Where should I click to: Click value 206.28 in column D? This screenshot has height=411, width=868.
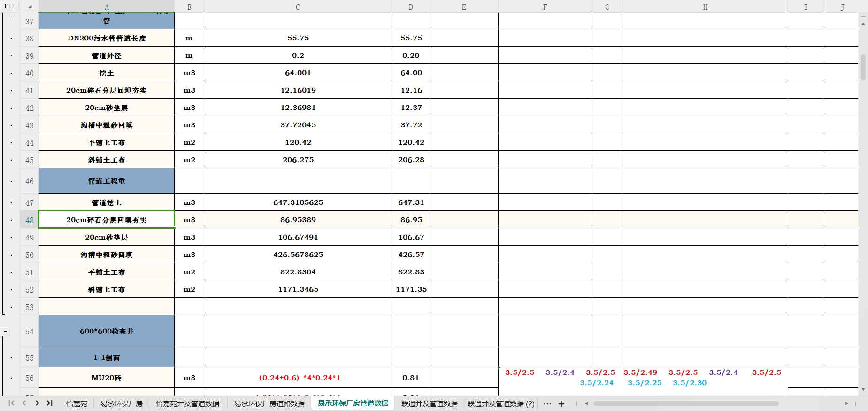click(x=411, y=160)
